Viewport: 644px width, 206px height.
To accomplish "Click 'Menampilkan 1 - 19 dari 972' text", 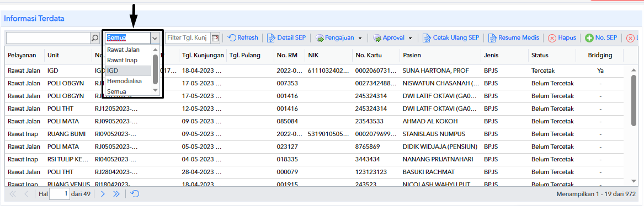I will pyautogui.click(x=596, y=194).
